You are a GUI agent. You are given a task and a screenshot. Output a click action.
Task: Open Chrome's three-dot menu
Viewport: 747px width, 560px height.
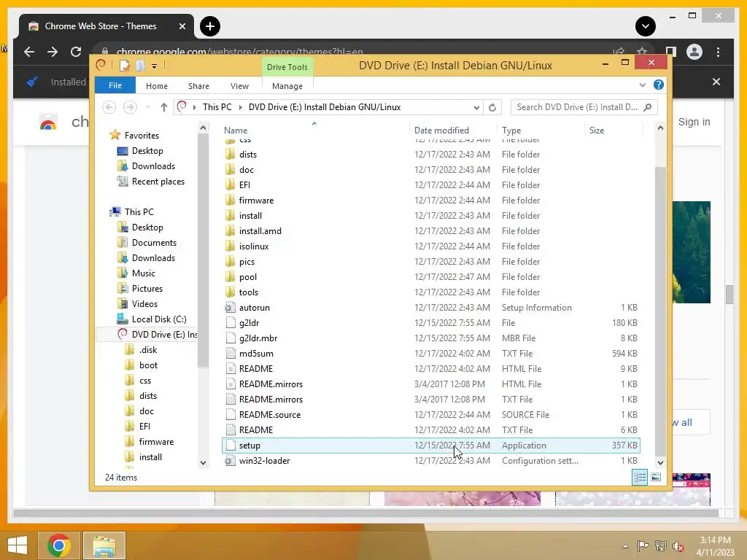pos(718,52)
